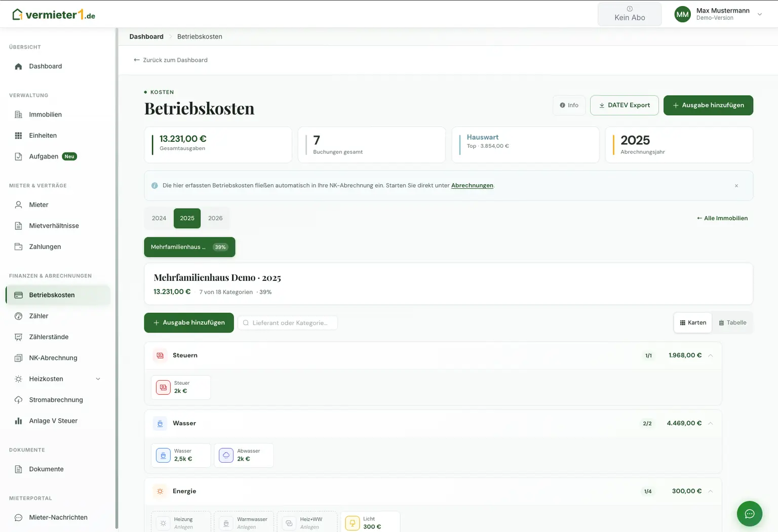Click the Kein Abo subscription badge
This screenshot has width=778, height=532.
pyautogui.click(x=630, y=14)
